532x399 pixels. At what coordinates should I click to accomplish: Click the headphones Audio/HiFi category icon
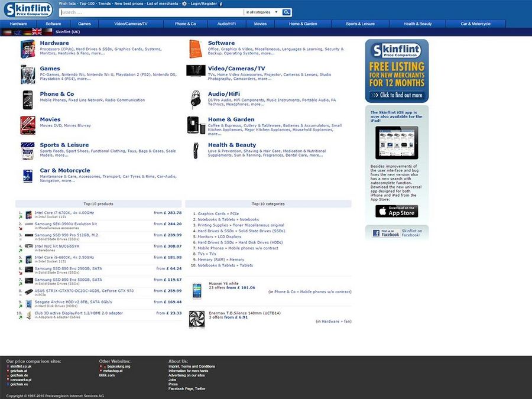pyautogui.click(x=196, y=99)
